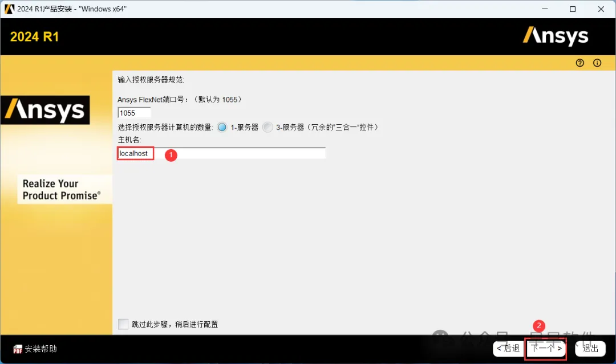
Task: Focus the FlexNet port number field
Action: pos(134,113)
